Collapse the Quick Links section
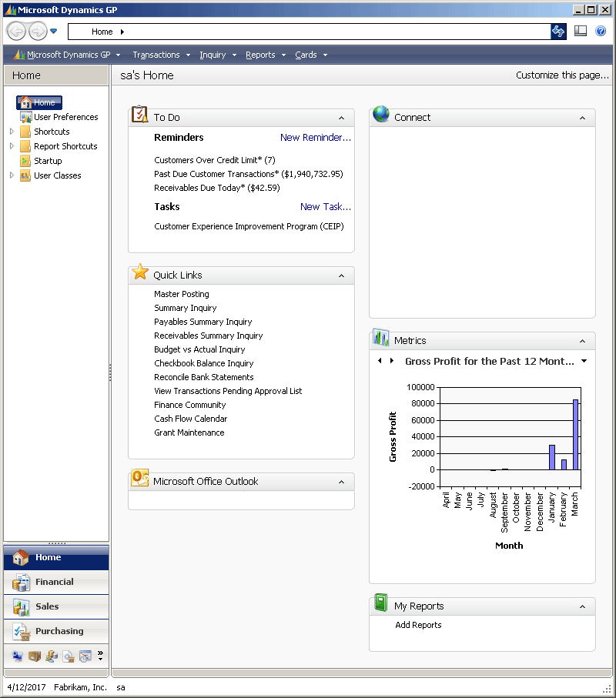616x698 pixels. (x=342, y=276)
